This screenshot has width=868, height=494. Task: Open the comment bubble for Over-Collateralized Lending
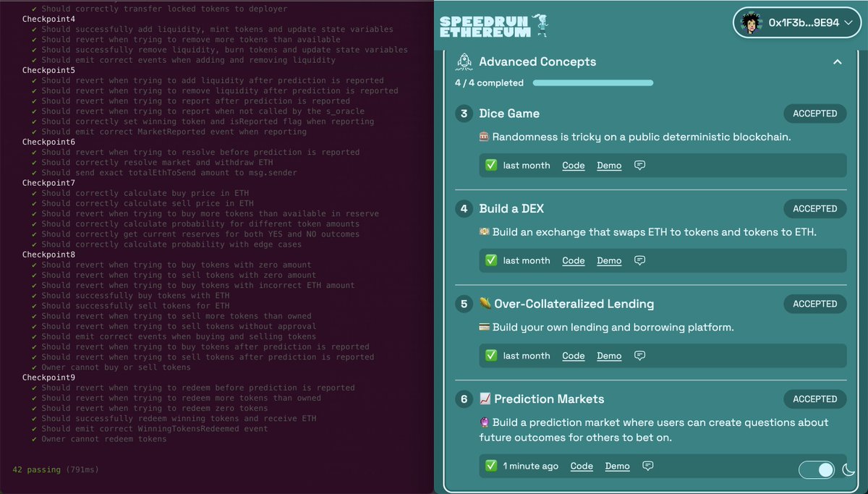(639, 355)
